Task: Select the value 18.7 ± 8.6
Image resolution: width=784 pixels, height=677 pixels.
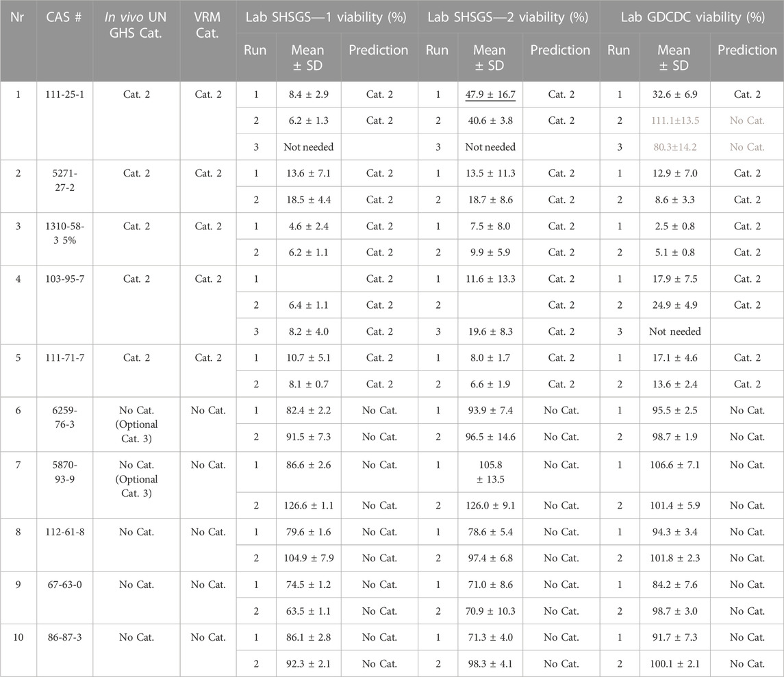Action: pos(490,200)
